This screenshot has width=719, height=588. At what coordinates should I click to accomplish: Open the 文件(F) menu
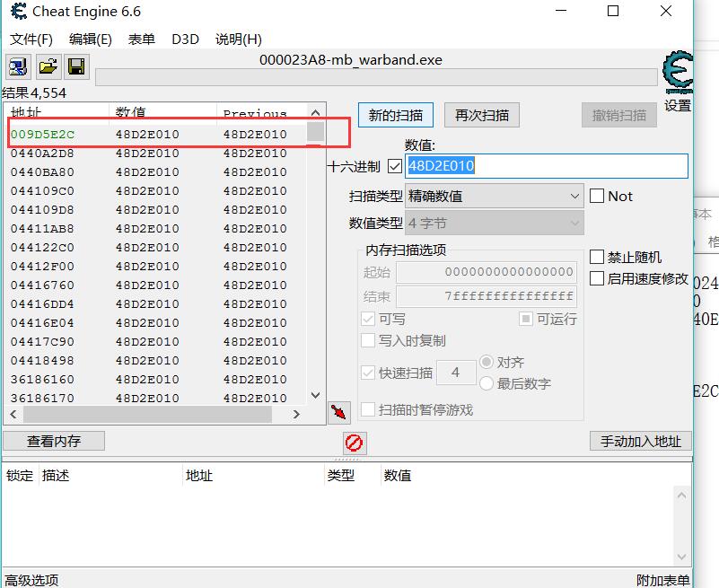pos(31,39)
